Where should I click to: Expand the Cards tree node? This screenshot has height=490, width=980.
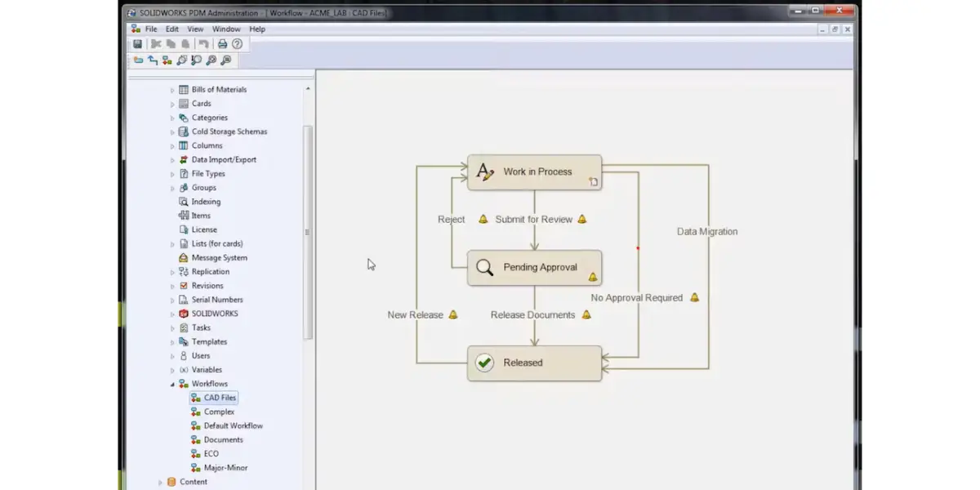[172, 104]
